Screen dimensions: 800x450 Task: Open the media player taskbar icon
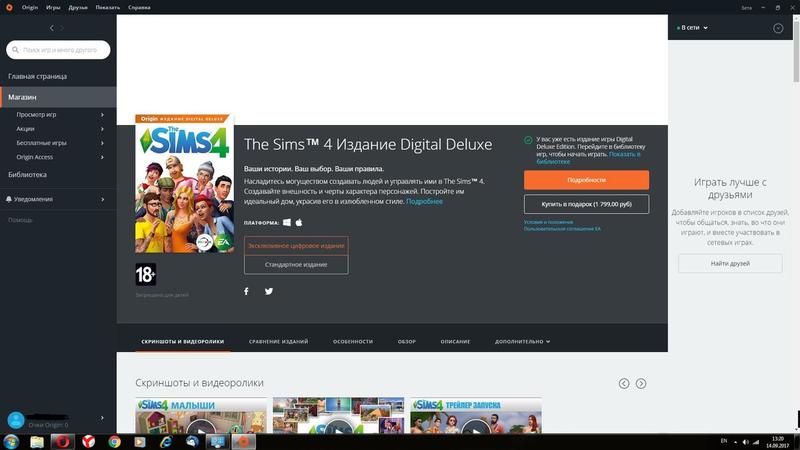[140, 442]
